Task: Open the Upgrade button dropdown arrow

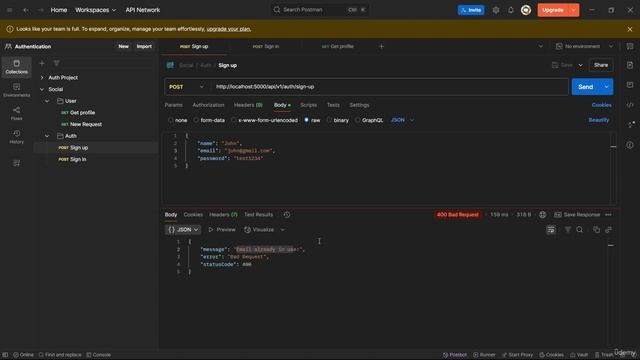Action: (x=573, y=10)
